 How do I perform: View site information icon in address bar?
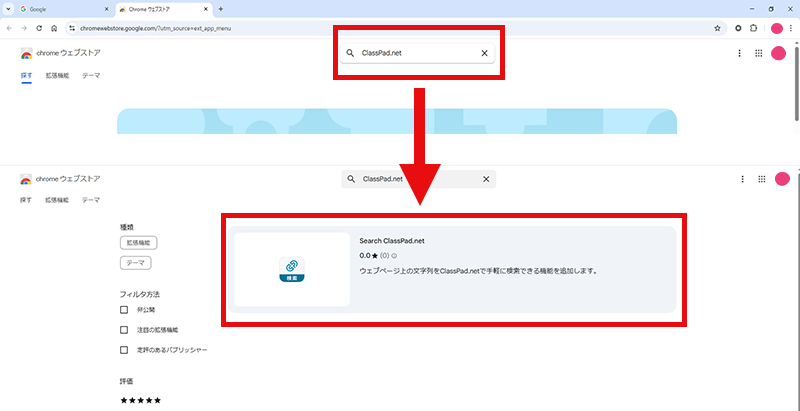pyautogui.click(x=72, y=29)
